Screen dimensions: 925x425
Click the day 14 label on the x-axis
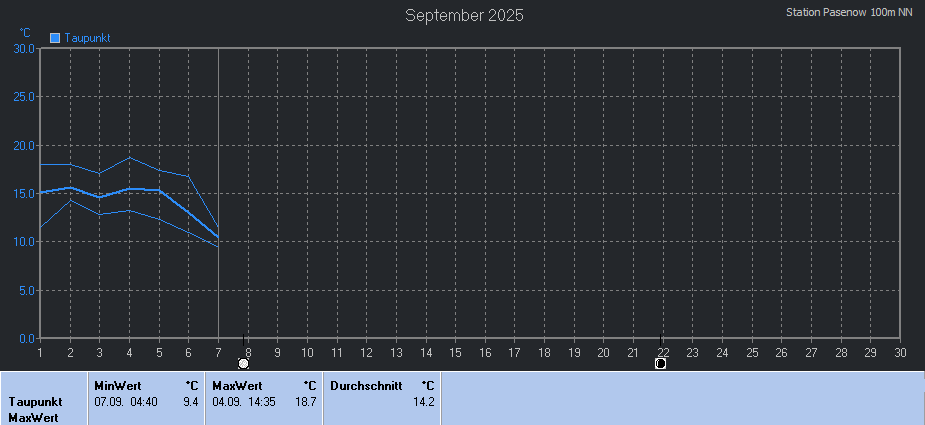[x=426, y=352]
